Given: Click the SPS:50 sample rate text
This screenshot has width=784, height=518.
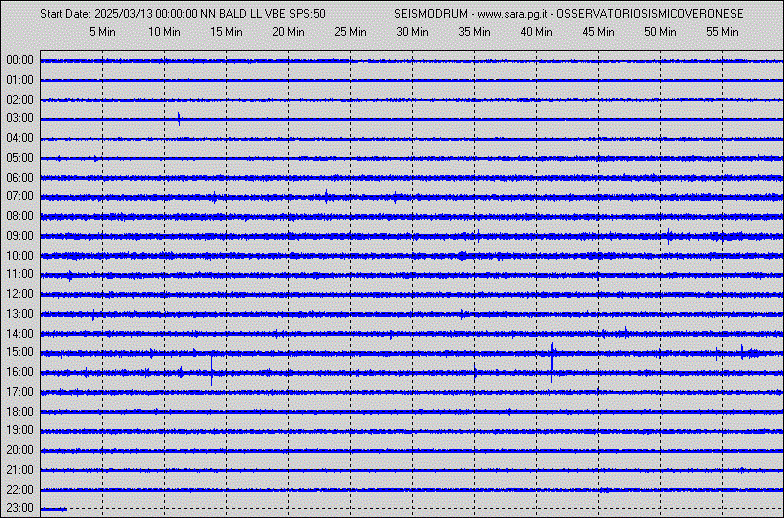Looking at the screenshot, I should coord(307,14).
